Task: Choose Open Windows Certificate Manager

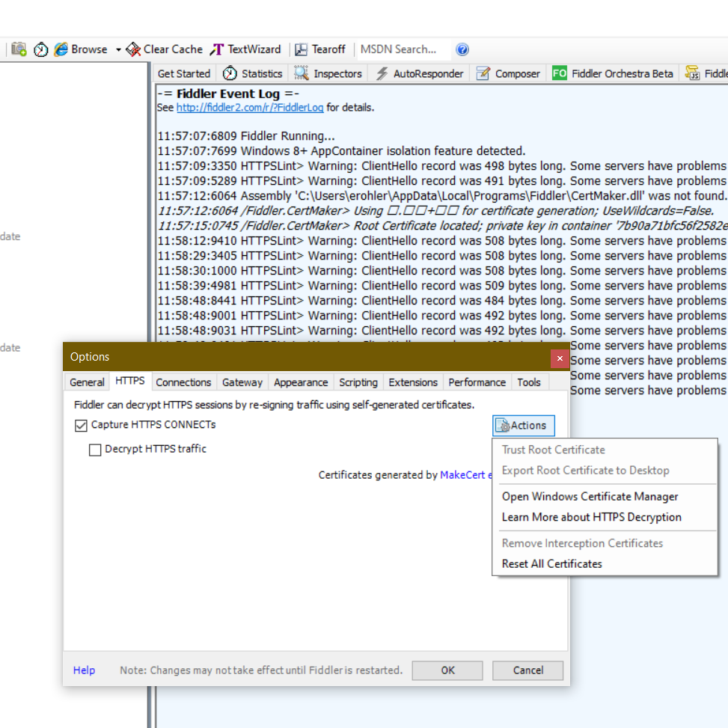Action: [590, 497]
